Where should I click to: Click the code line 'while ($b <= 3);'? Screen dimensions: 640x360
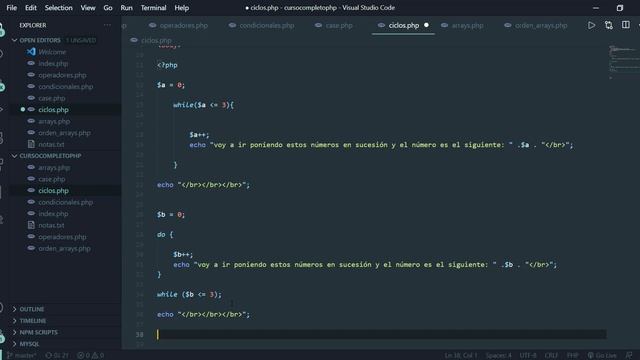[189, 294]
